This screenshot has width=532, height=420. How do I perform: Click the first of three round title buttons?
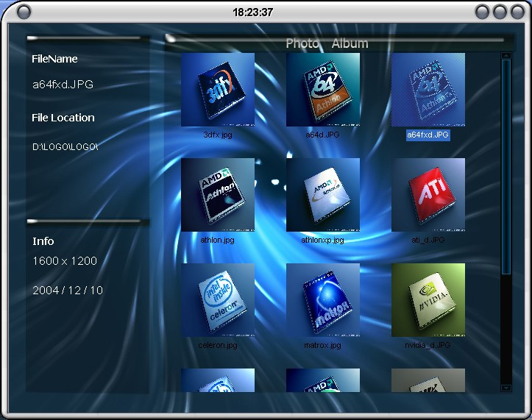pos(482,13)
